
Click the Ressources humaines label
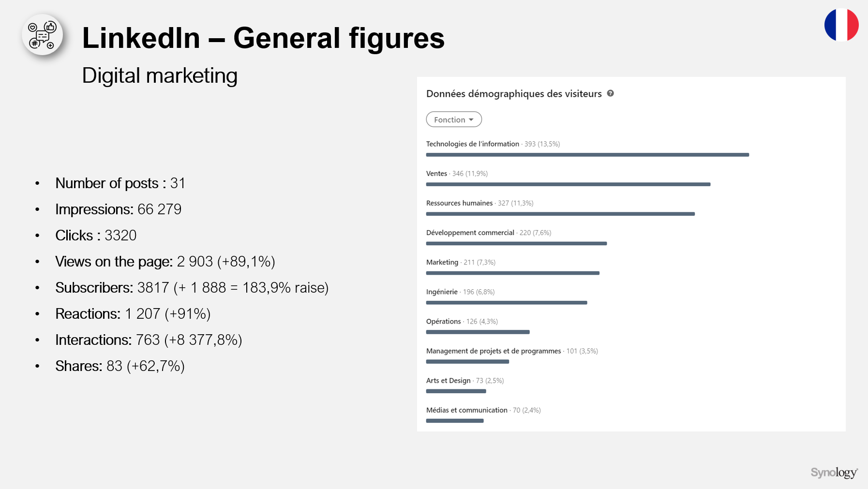pyautogui.click(x=459, y=203)
